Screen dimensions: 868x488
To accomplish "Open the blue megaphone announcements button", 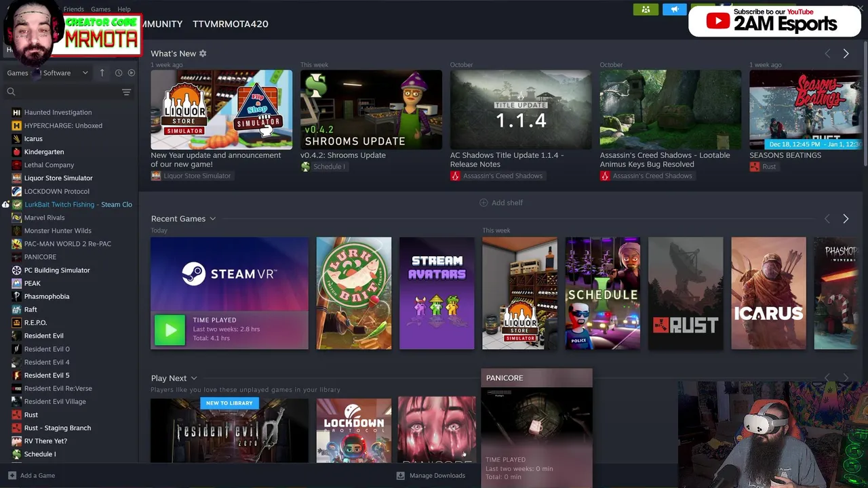I will (x=674, y=9).
